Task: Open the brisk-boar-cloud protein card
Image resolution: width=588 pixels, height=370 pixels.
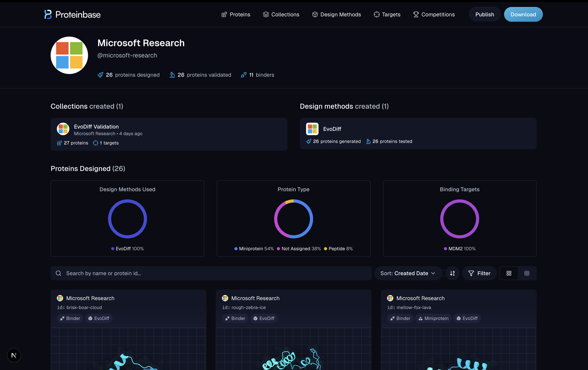Action: coord(129,330)
